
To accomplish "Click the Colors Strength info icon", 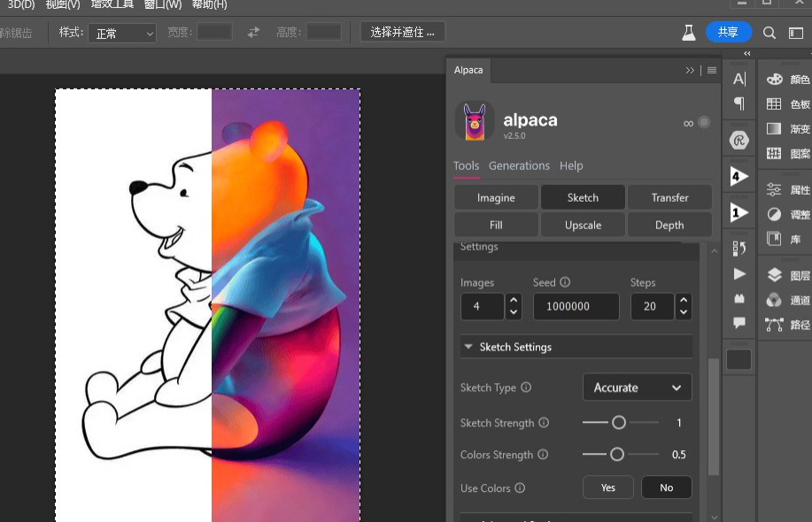I will pos(543,454).
